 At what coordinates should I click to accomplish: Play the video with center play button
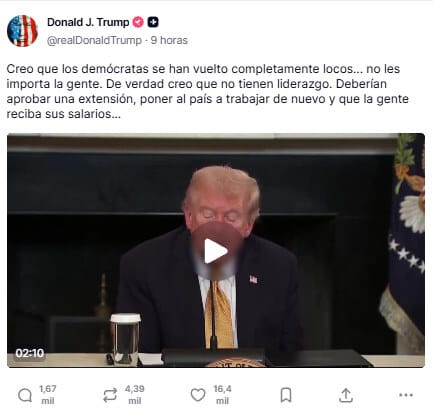coord(216,251)
